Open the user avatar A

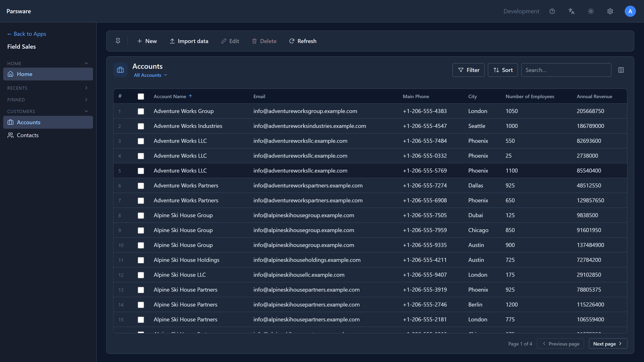click(x=630, y=11)
